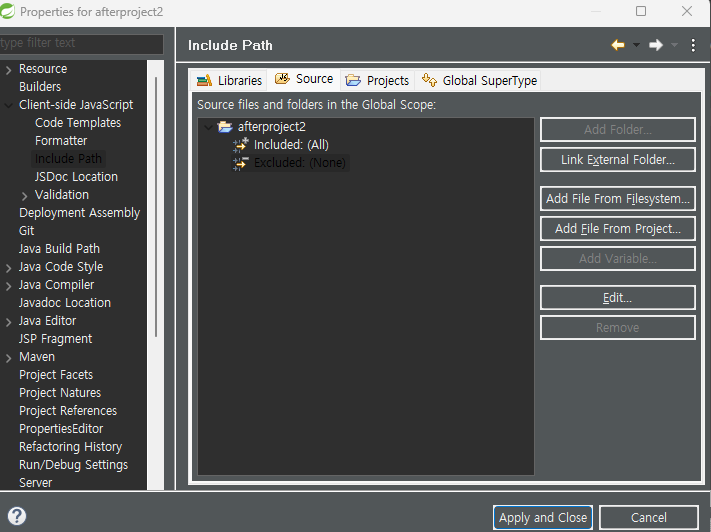
Task: Select Include Path tree item
Action: click(68, 159)
